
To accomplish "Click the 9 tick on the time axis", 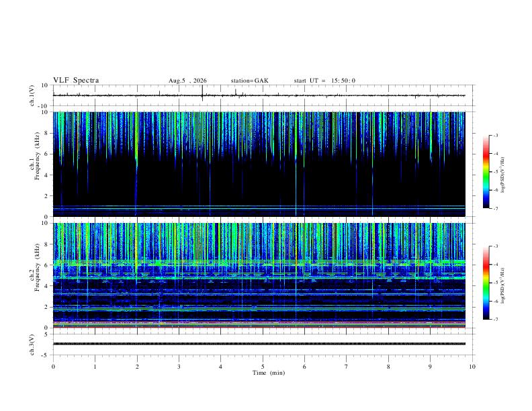I will 430,367.
